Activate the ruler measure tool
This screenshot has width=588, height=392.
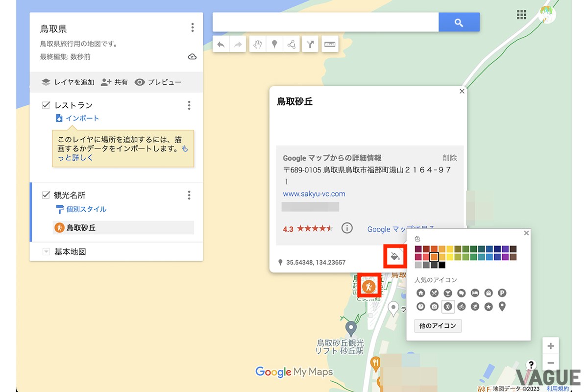[330, 45]
